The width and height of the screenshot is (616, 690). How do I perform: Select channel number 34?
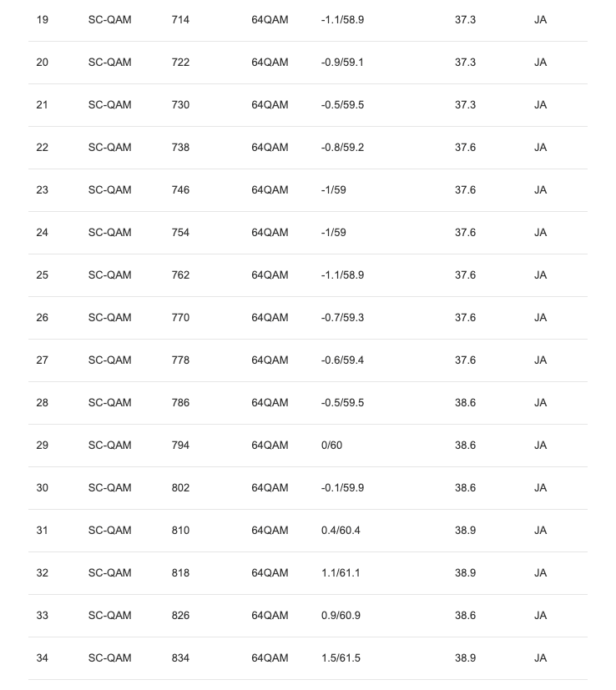(43, 658)
